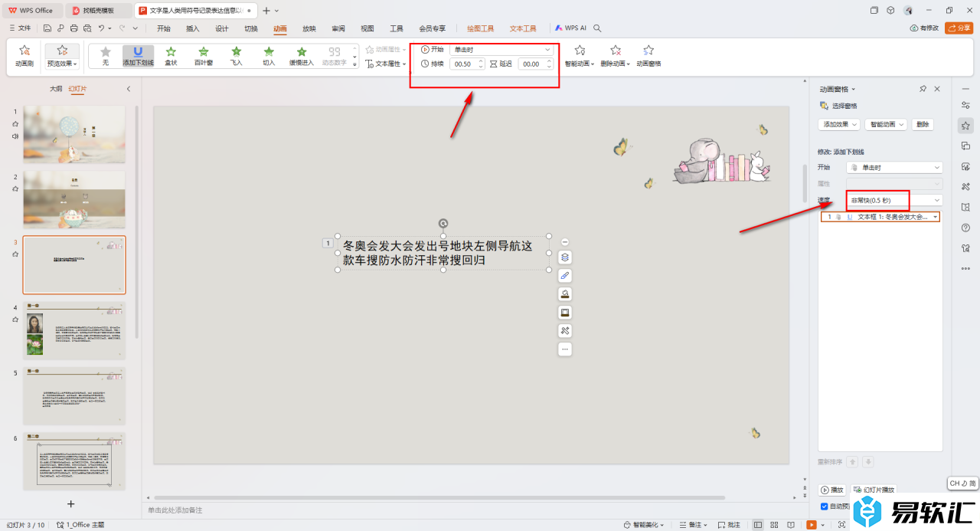This screenshot has height=531, width=980.
Task: Switch to the 找稻壳模板 template tab
Action: (98, 11)
